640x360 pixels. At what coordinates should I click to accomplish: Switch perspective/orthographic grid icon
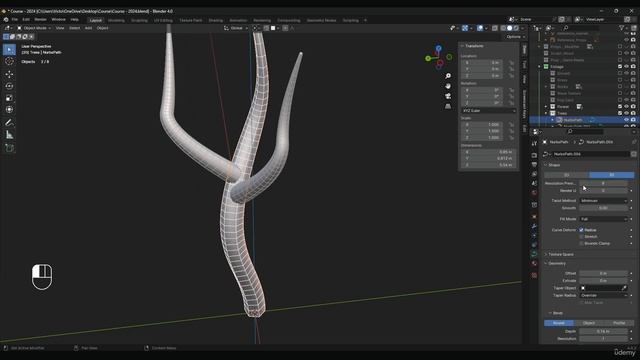448,106
